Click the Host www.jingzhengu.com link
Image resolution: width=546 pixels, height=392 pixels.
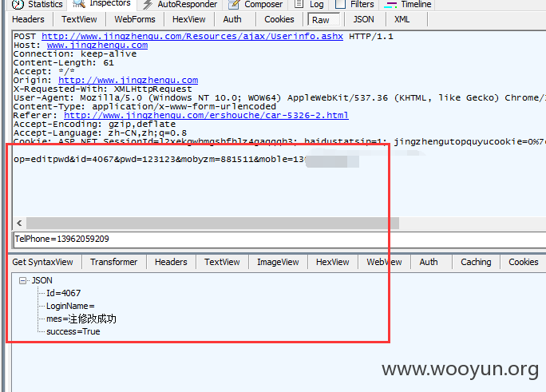97,45
